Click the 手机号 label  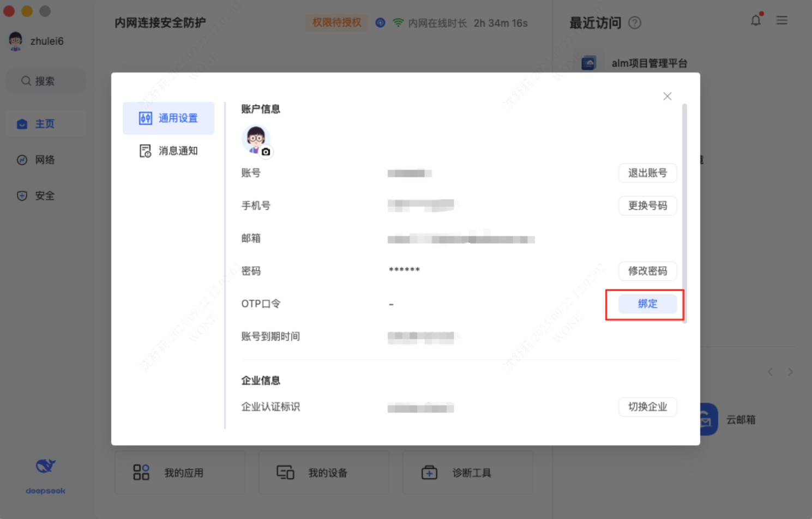coord(256,206)
